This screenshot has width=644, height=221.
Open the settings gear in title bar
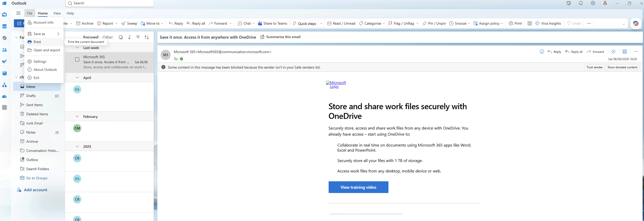tap(593, 3)
